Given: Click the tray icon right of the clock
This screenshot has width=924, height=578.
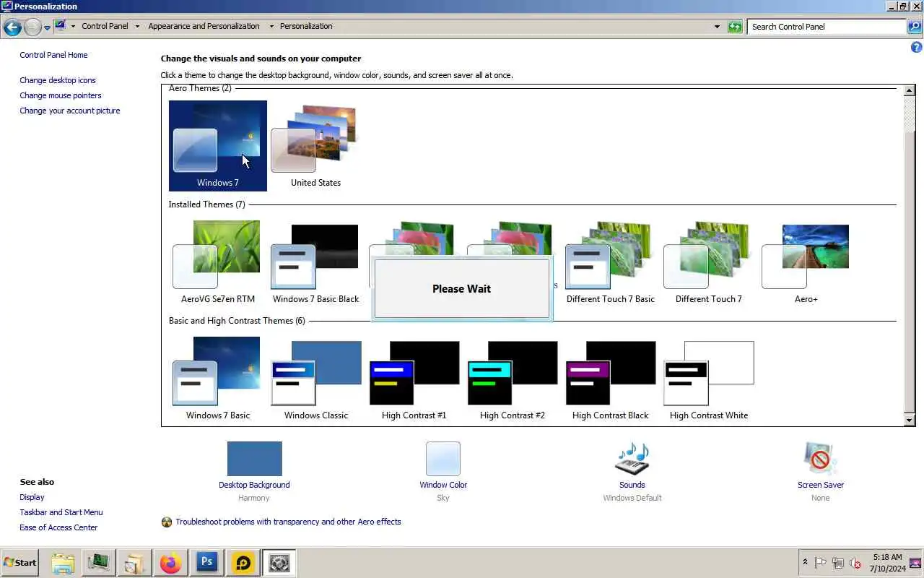Looking at the screenshot, I should pos(915,563).
